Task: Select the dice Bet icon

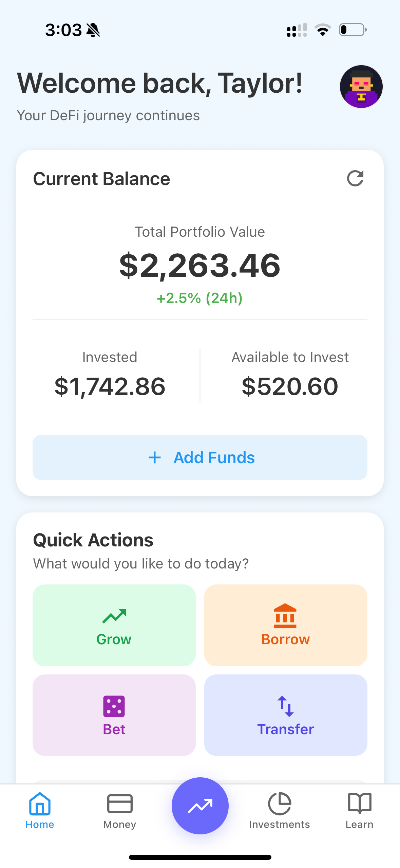Action: point(114,706)
